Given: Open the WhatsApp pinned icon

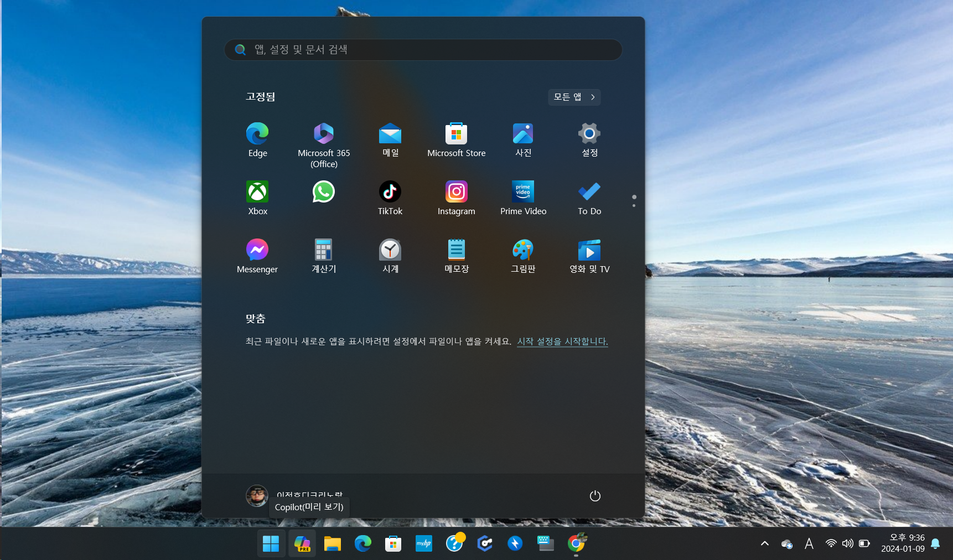Looking at the screenshot, I should (x=324, y=192).
